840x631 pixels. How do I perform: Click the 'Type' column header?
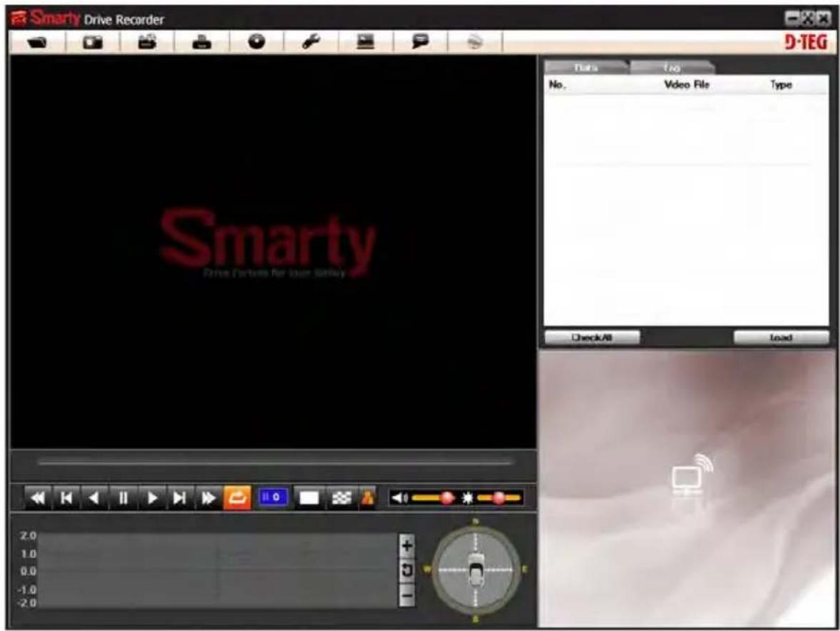[x=781, y=84]
